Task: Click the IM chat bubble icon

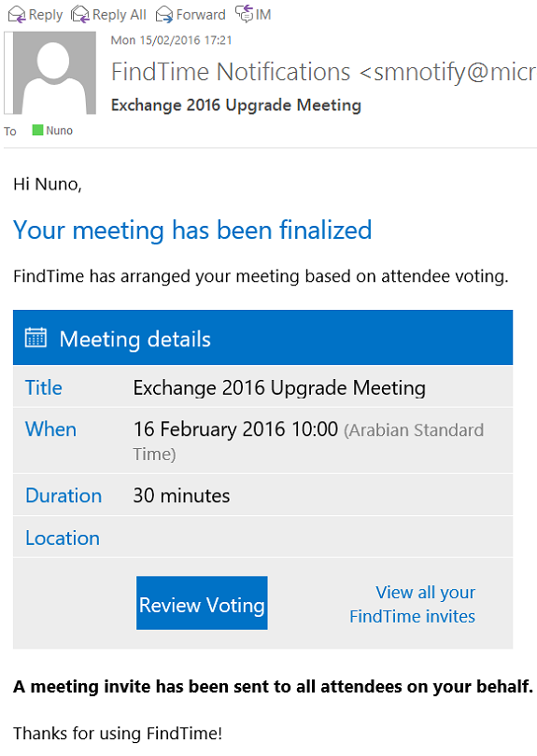Action: 244,14
